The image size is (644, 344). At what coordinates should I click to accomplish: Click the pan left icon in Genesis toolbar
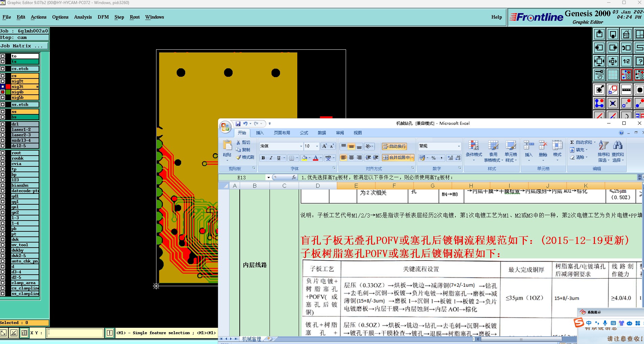tap(599, 48)
